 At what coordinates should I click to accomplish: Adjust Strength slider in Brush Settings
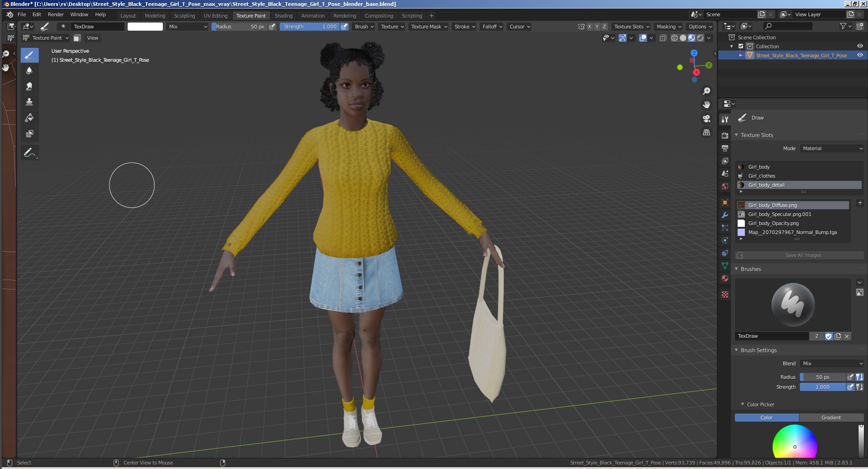822,387
